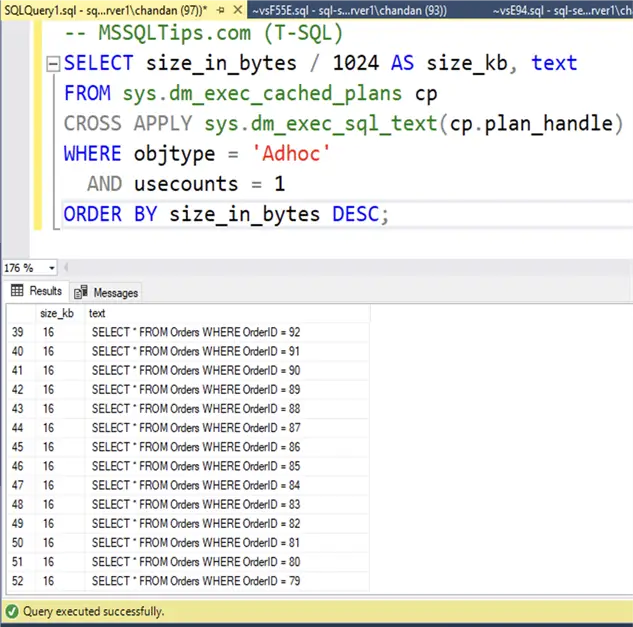The height and width of the screenshot is (627, 633).
Task: Click the 'Query executed successfully.' status text
Action: pyautogui.click(x=93, y=612)
